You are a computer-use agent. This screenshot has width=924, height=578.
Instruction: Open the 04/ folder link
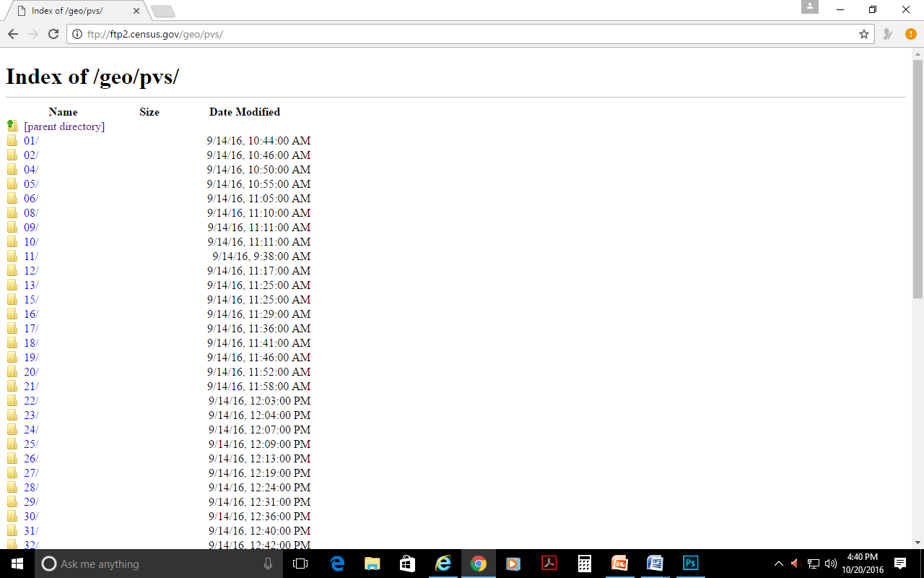click(31, 170)
